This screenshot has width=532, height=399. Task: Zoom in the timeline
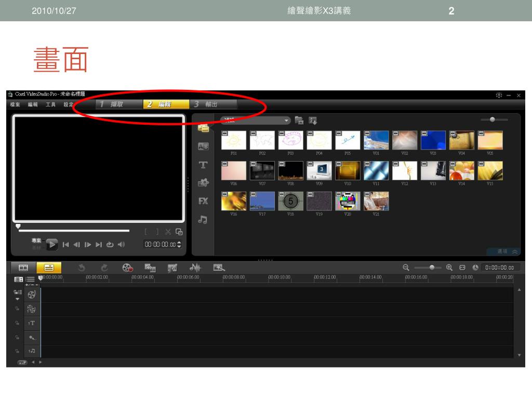tap(449, 268)
